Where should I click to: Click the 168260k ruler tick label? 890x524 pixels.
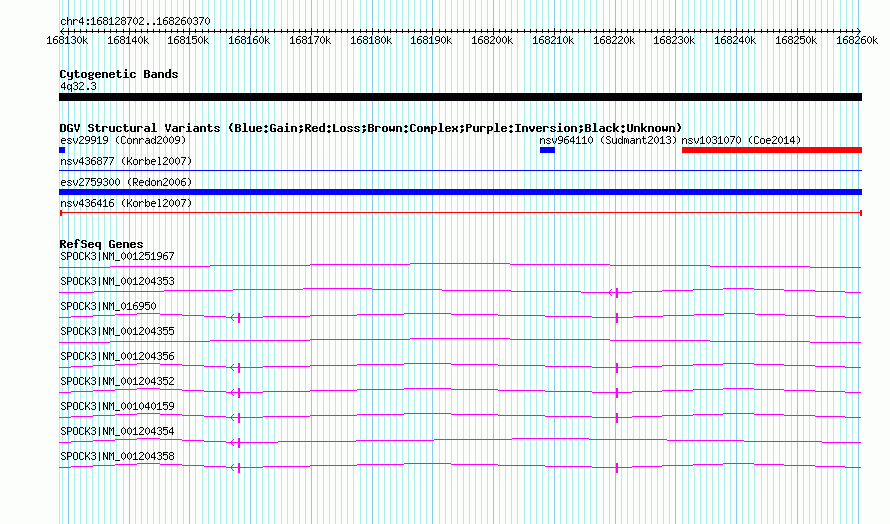(857, 40)
